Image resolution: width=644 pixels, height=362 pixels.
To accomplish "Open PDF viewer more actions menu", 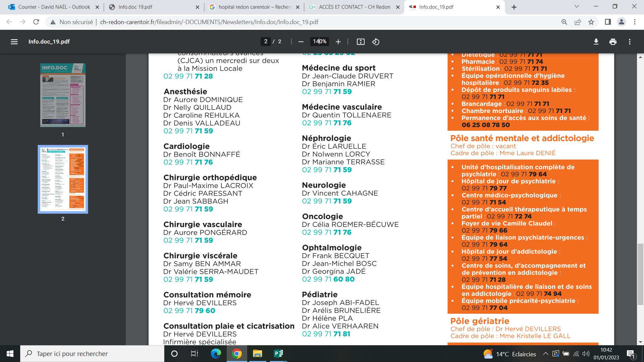I will pos(630,42).
